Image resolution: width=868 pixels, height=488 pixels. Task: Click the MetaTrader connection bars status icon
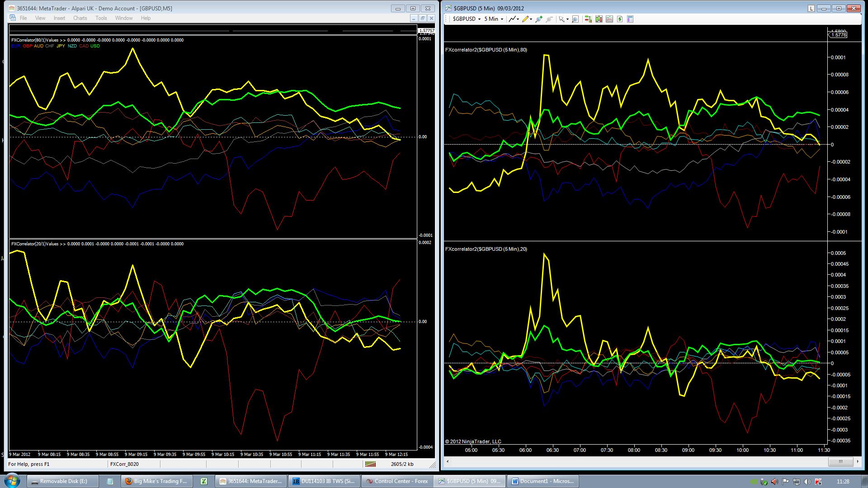click(x=370, y=464)
